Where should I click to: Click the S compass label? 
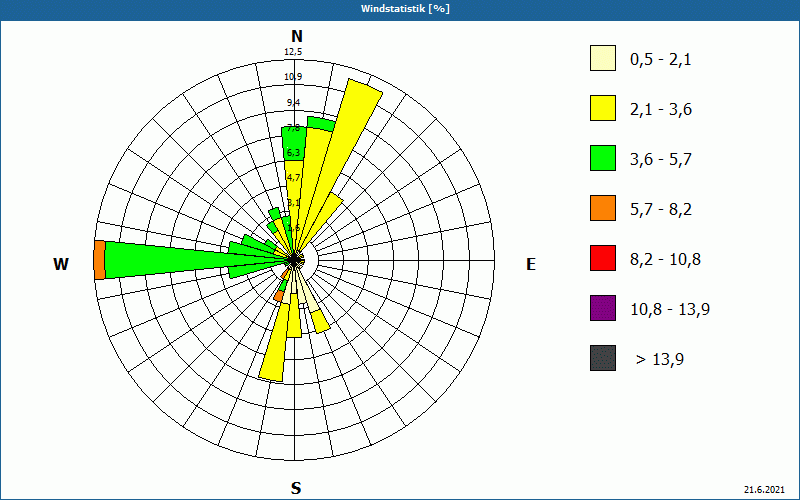[296, 488]
